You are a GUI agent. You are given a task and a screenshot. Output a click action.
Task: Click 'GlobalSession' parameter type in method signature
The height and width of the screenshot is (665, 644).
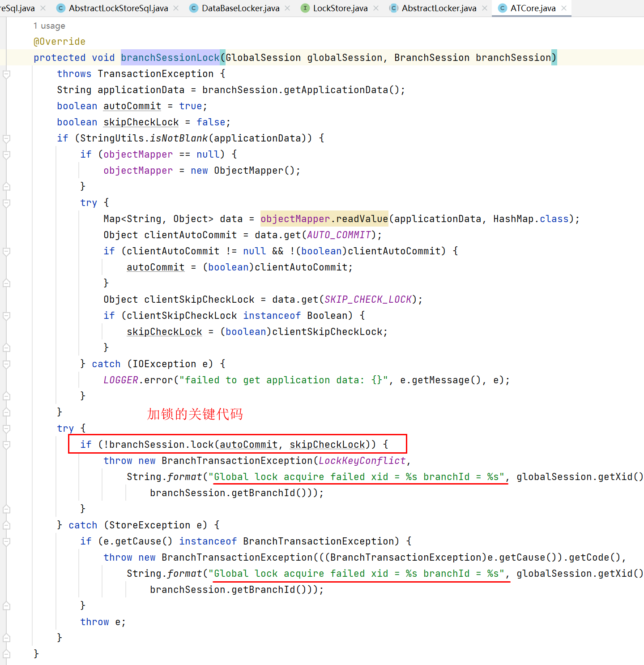263,58
